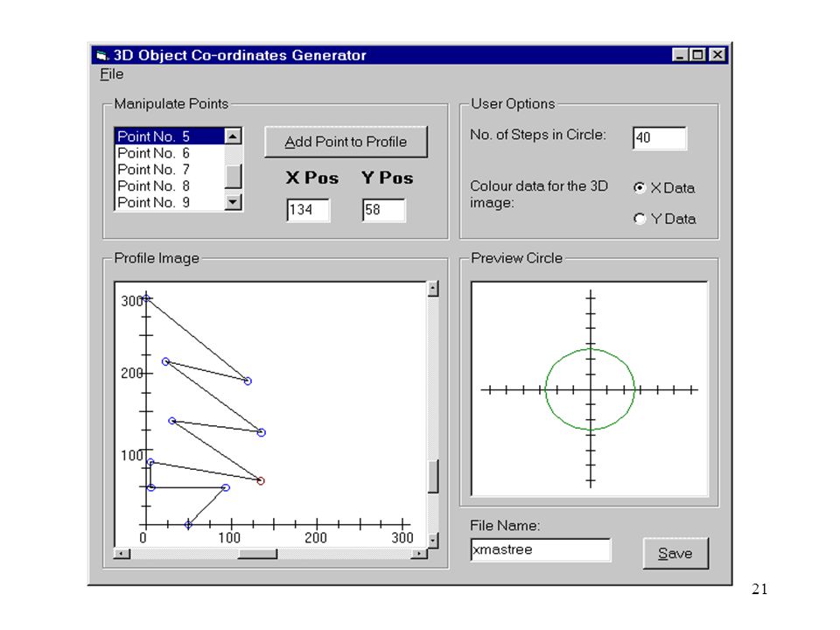Minimize the 3D Object Co-ordinates Generator window
The width and height of the screenshot is (840, 630).
(681, 54)
